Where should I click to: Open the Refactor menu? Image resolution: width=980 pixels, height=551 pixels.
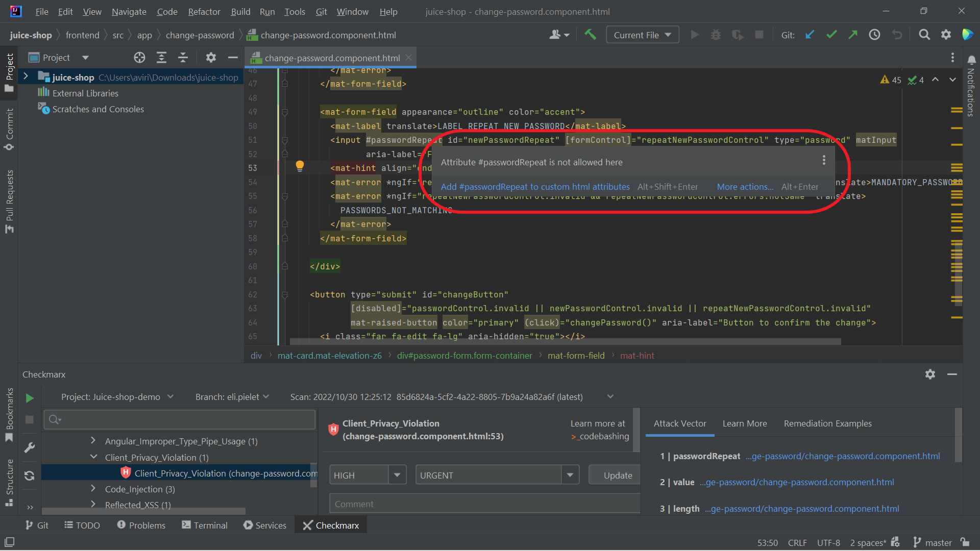tap(204, 11)
